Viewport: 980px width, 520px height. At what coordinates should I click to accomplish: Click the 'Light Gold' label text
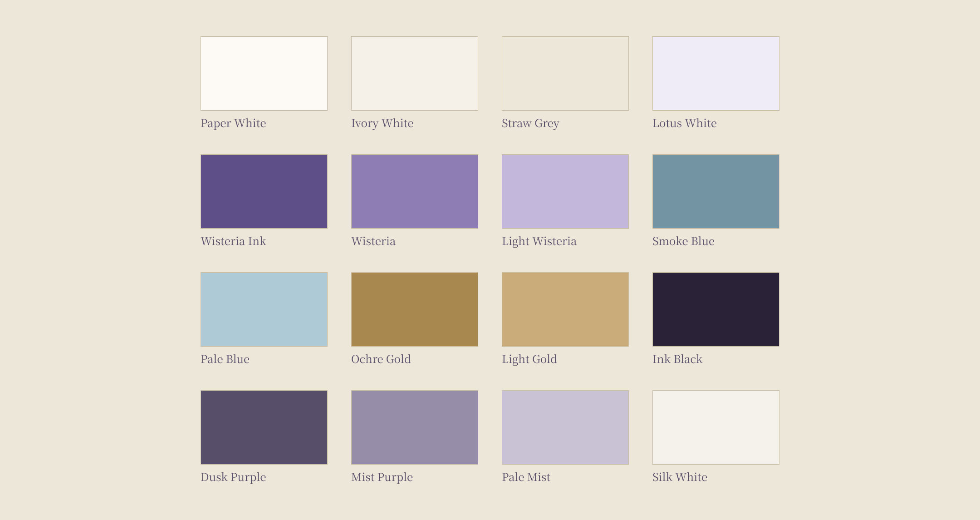tap(529, 359)
